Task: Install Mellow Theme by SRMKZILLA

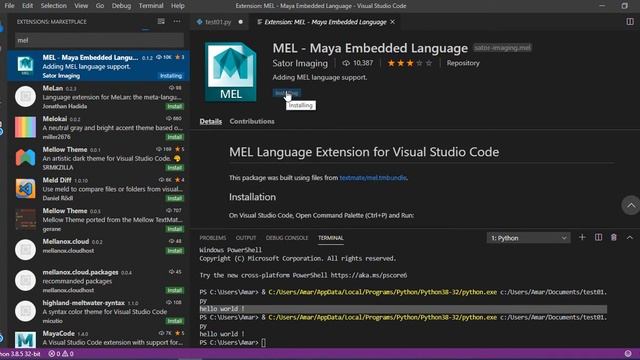Action: tap(174, 168)
